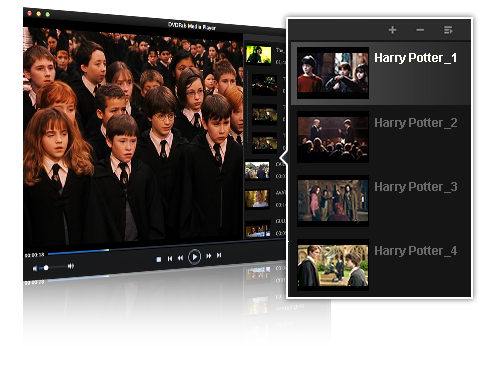
Task: Click the green maximize window button
Action: coord(48,14)
